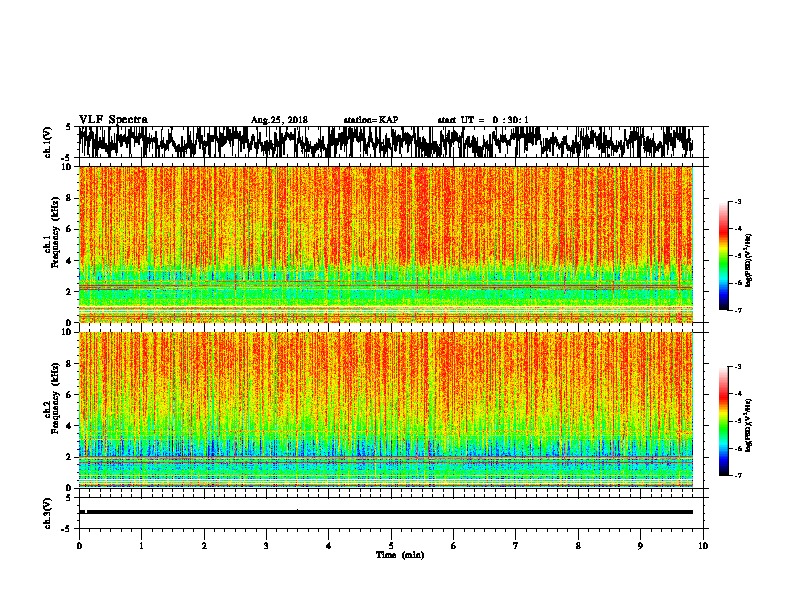Click the ch.2 color bar log(PSD) unit label
Viewport: 792px width, 612px height.
[749, 425]
